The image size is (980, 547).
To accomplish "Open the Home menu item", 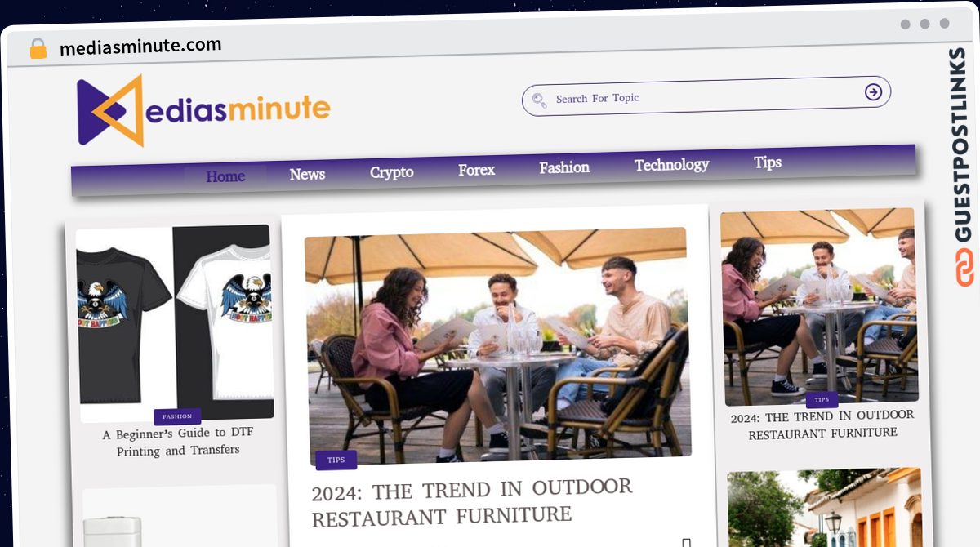I will 225,176.
